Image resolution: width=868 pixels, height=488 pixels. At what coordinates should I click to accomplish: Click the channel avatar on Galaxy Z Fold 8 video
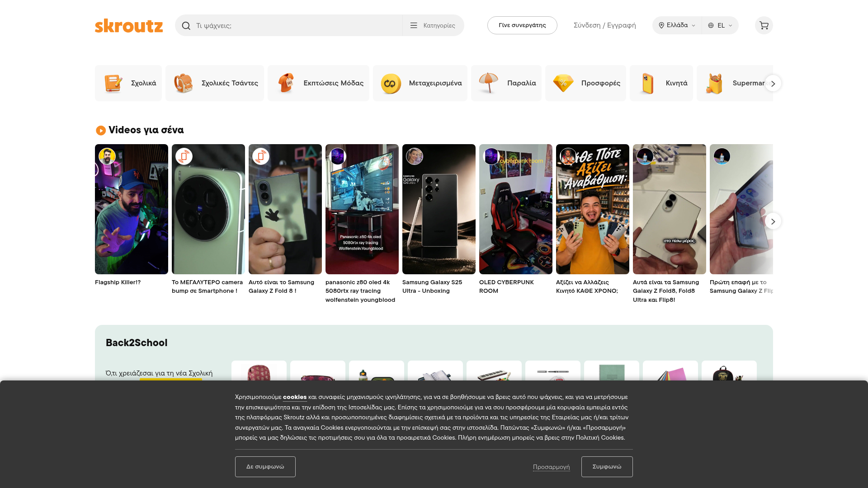click(261, 156)
